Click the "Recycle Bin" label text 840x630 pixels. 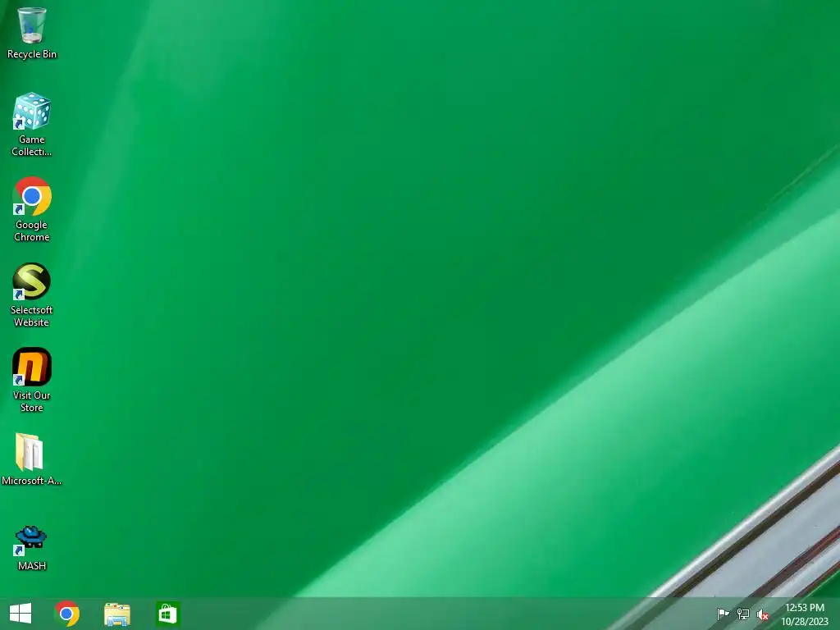coord(32,54)
